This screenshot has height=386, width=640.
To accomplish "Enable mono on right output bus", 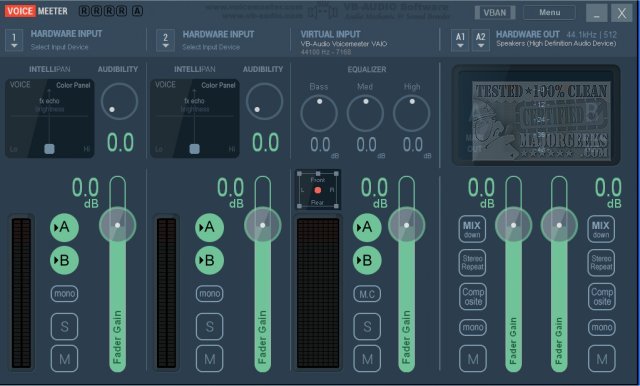I will [602, 327].
